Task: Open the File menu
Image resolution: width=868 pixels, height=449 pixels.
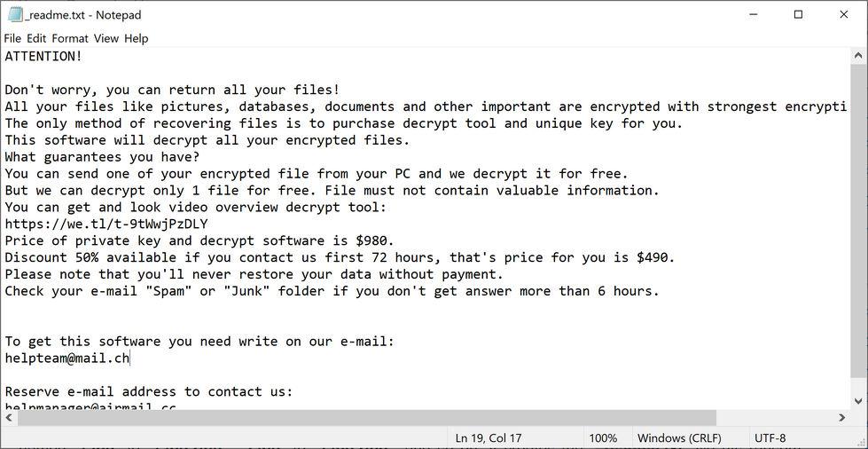Action: [12, 38]
